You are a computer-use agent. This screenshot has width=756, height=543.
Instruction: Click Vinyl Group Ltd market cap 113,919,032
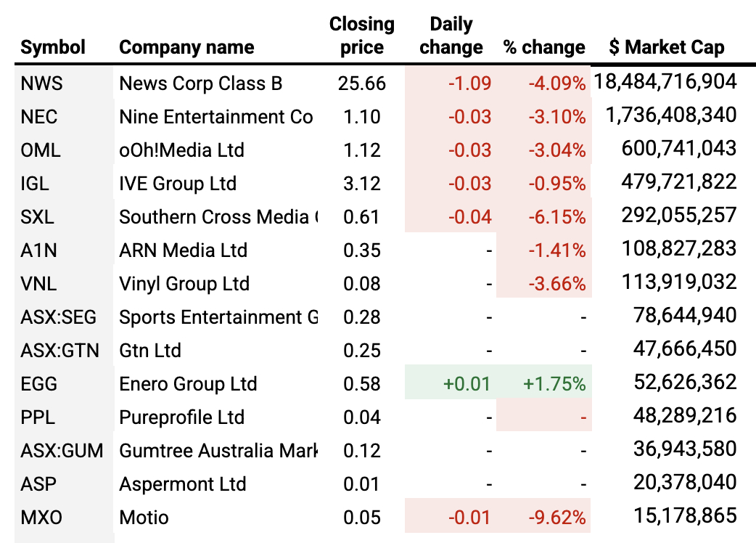click(679, 284)
